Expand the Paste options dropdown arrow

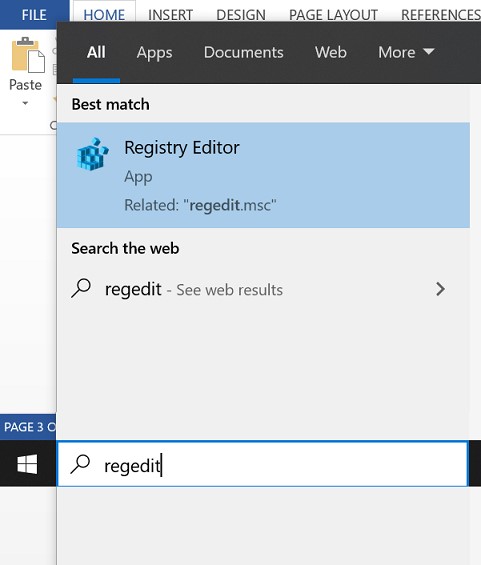25,103
